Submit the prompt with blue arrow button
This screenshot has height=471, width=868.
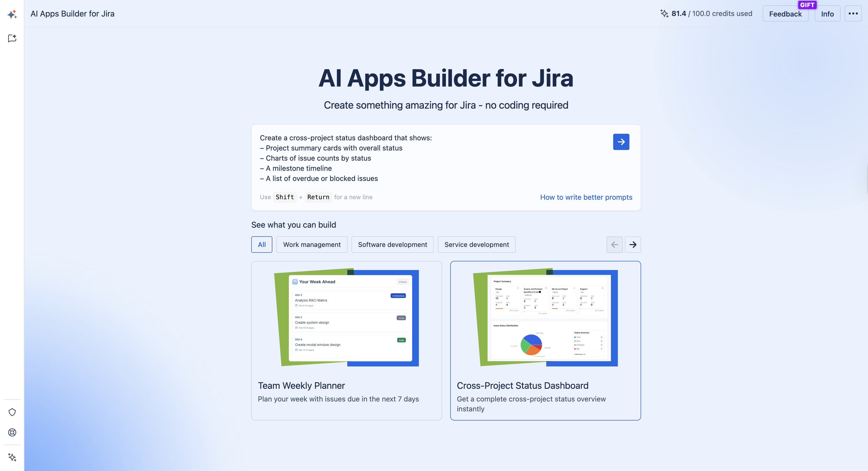[x=621, y=142]
